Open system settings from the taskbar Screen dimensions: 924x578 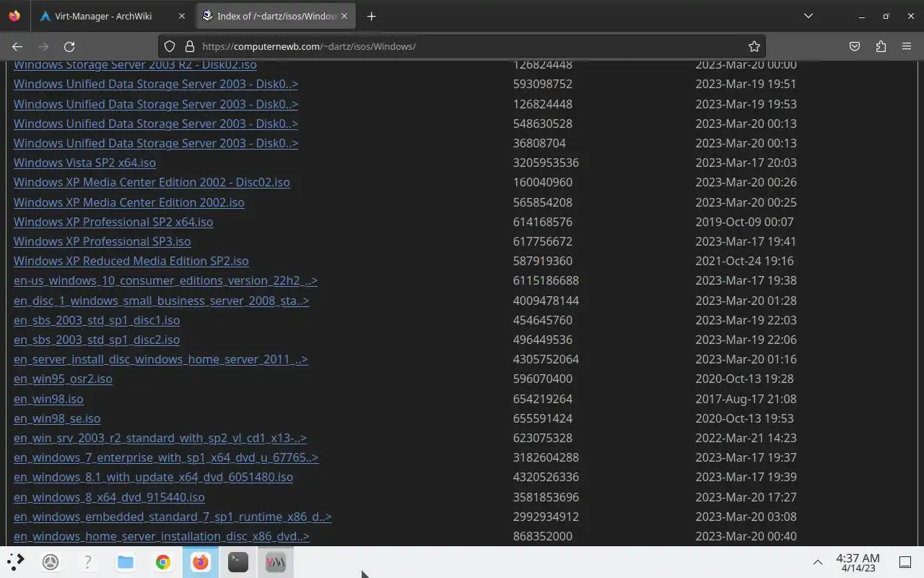click(51, 561)
